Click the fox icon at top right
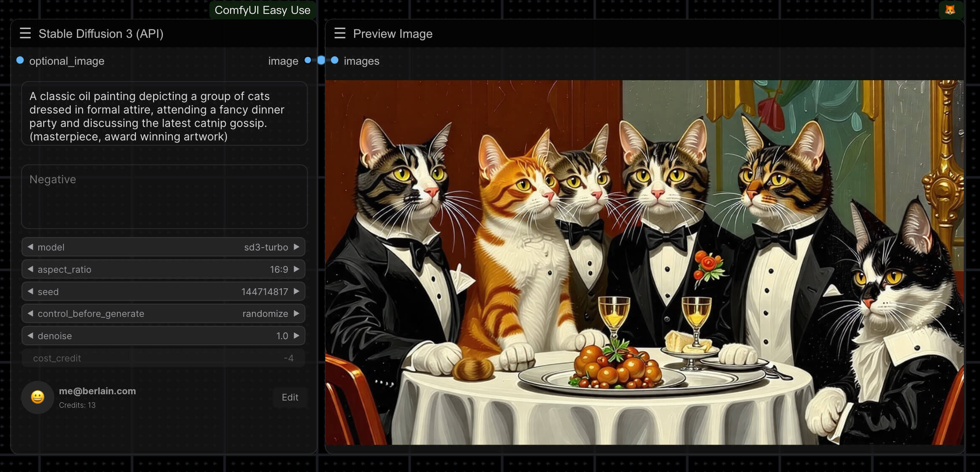The image size is (980, 472). (950, 10)
